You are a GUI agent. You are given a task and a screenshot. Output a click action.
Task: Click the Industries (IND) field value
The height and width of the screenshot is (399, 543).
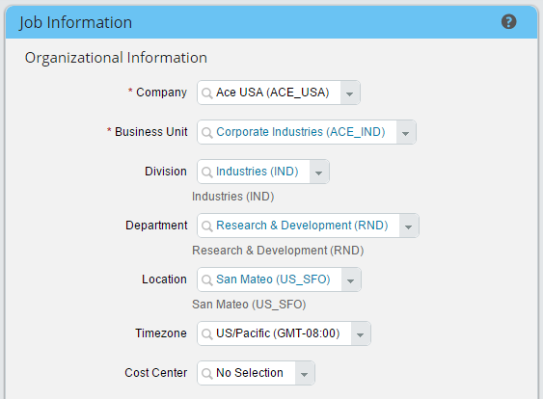(x=257, y=171)
